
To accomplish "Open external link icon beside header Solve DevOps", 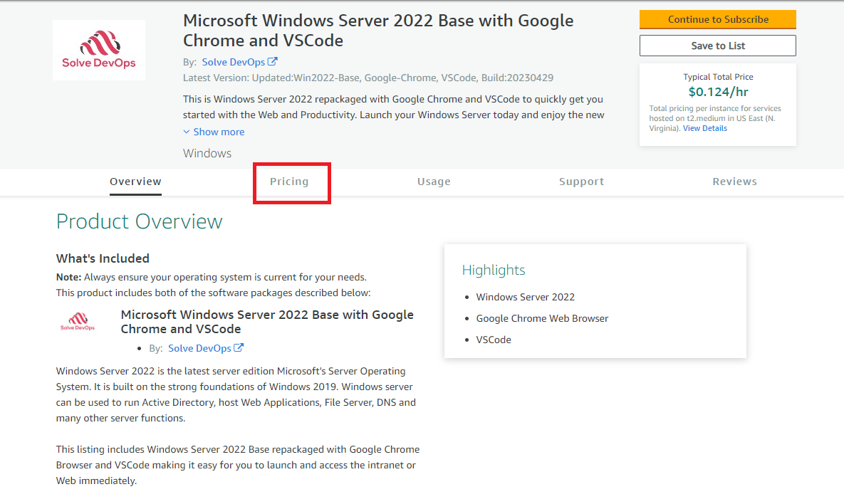I will (273, 61).
